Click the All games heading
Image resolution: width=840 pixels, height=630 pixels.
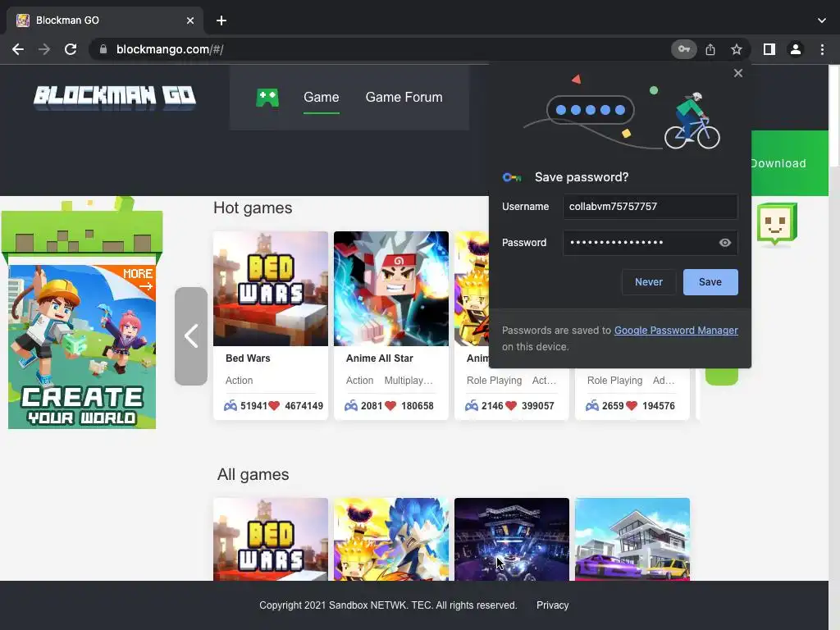coord(253,475)
